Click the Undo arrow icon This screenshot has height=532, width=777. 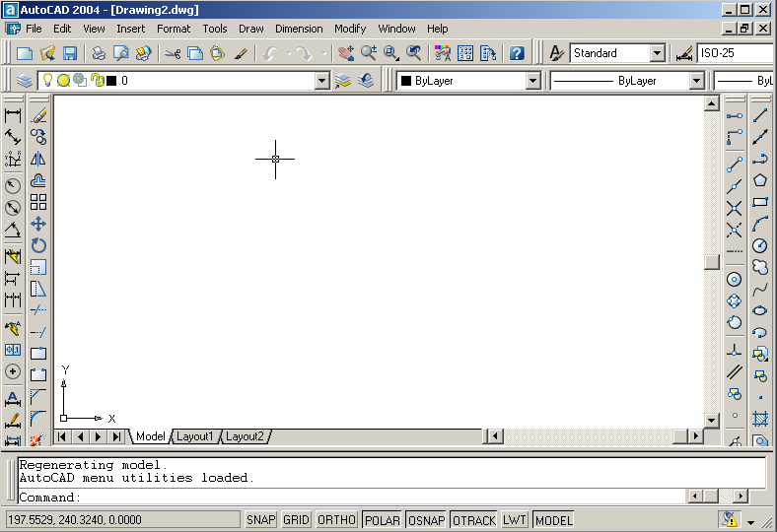coord(270,53)
